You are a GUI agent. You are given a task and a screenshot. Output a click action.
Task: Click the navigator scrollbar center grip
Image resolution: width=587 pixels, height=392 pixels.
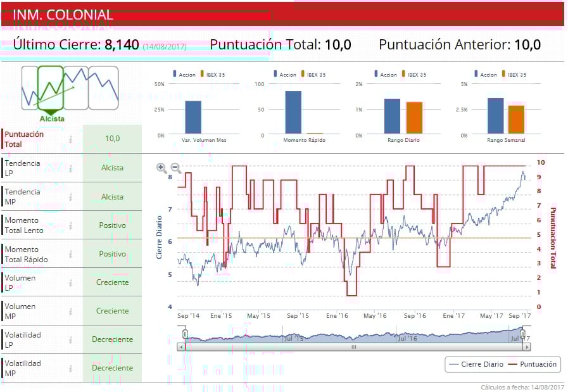(354, 347)
